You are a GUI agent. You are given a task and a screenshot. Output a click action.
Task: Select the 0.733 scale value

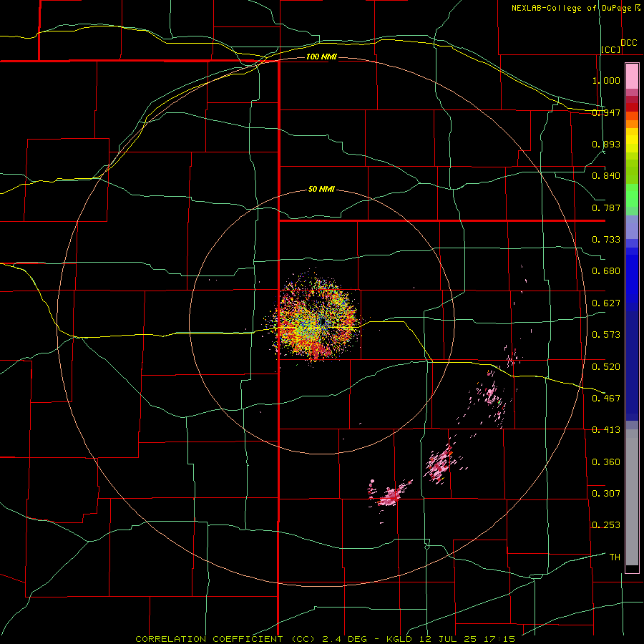point(606,240)
